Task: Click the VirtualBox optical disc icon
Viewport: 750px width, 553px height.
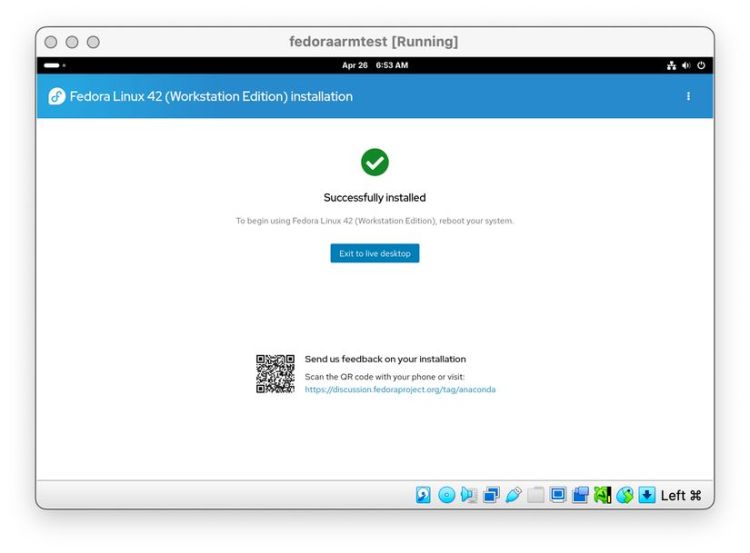Action: point(446,495)
